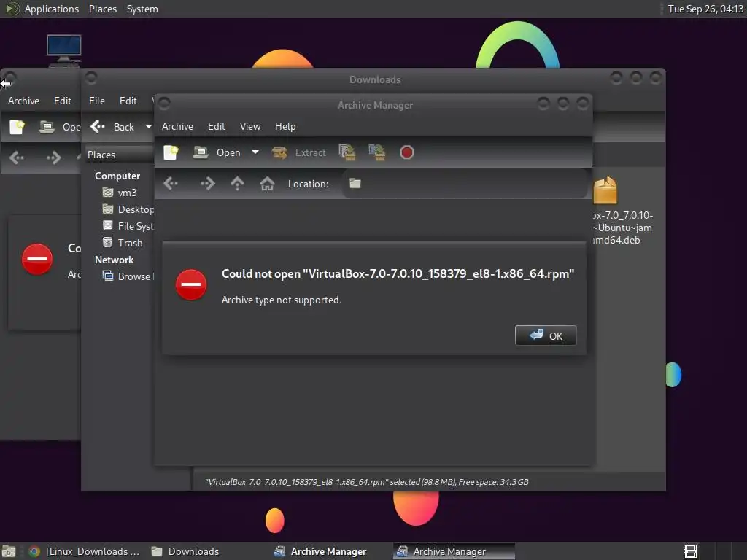Click the Add folder to archive icon
Image resolution: width=747 pixels, height=560 pixels.
coord(377,152)
